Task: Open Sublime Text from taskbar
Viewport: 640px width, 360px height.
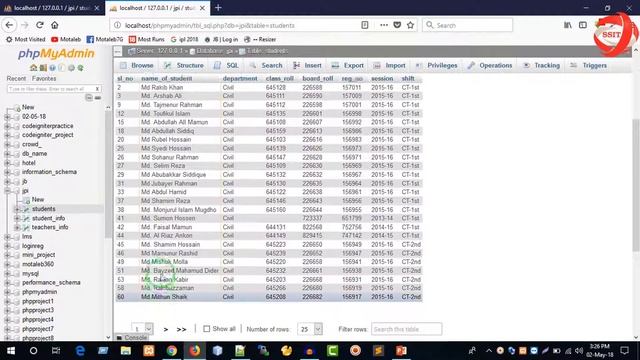Action: tap(378, 351)
